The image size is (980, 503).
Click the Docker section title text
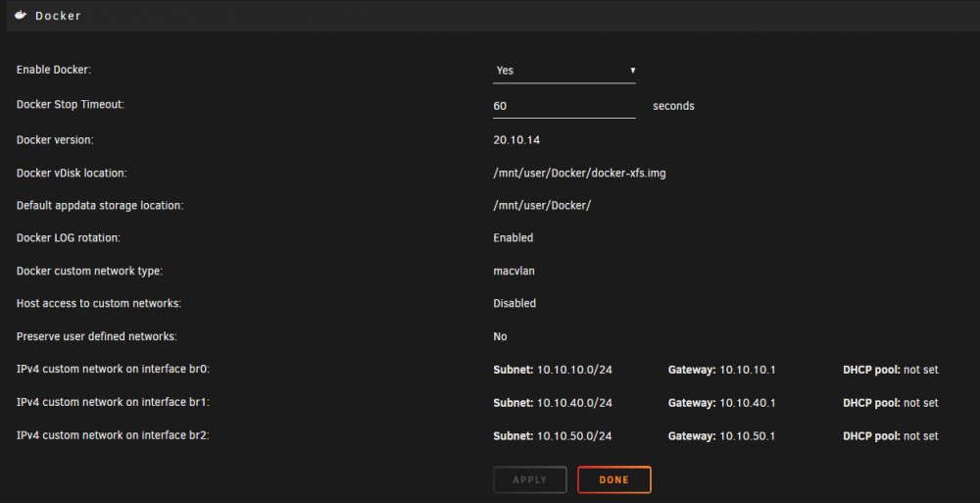[58, 16]
